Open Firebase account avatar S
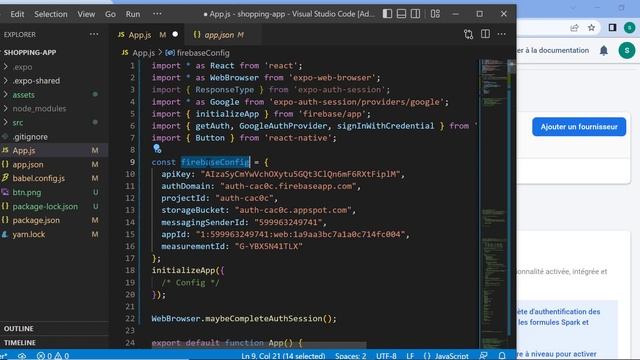Image resolution: width=640 pixels, height=360 pixels. click(x=627, y=51)
